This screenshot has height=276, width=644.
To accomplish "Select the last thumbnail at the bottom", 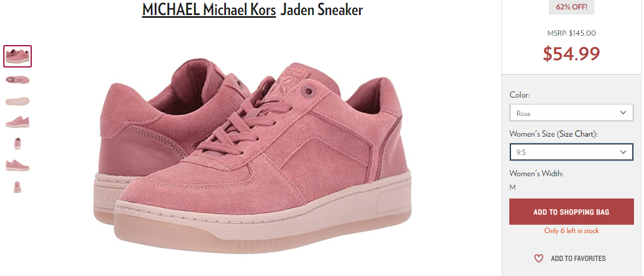I will pyautogui.click(x=17, y=187).
